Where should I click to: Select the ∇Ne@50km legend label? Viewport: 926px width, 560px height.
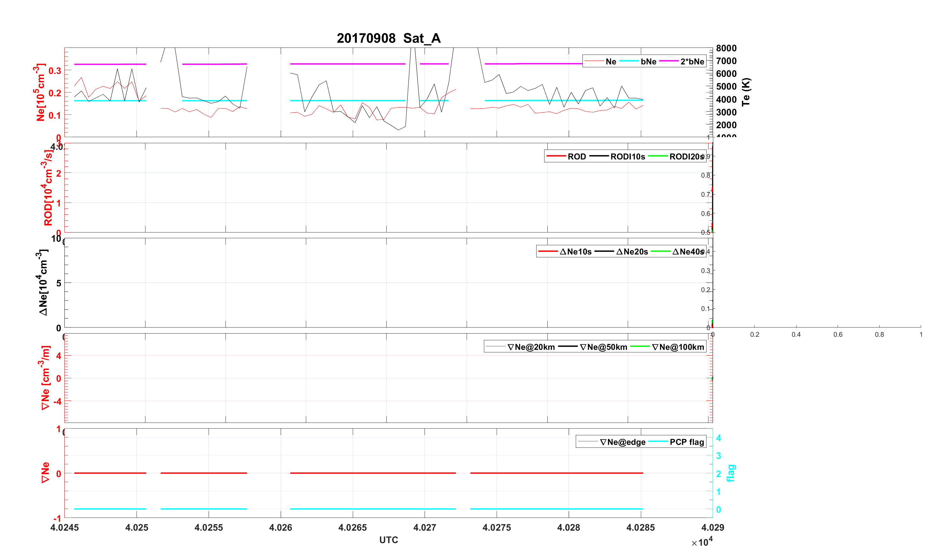[x=603, y=347]
